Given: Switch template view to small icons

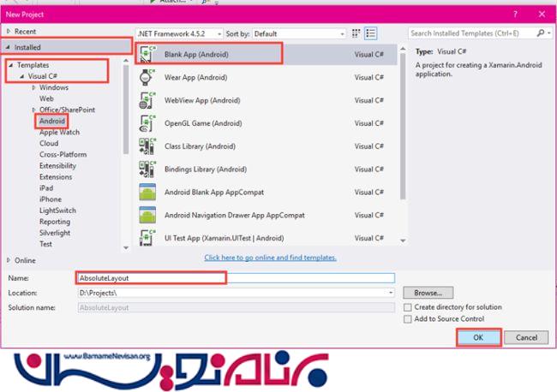Looking at the screenshot, I should [x=356, y=33].
